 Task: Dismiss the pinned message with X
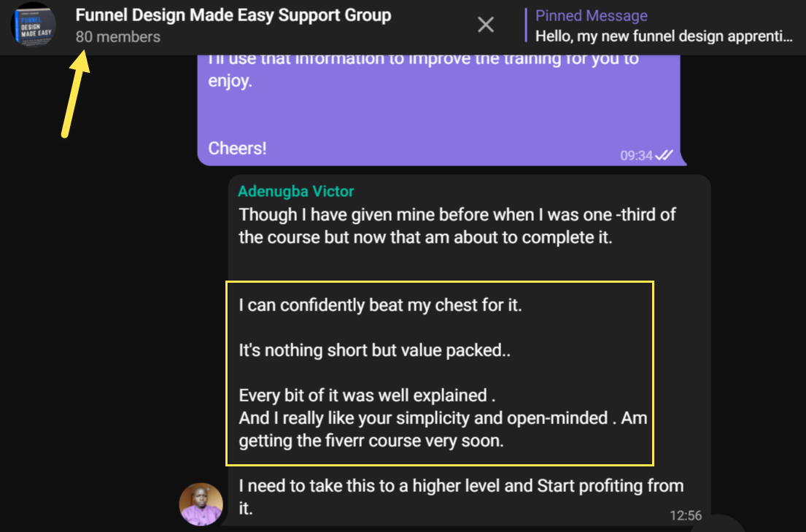[x=486, y=26]
